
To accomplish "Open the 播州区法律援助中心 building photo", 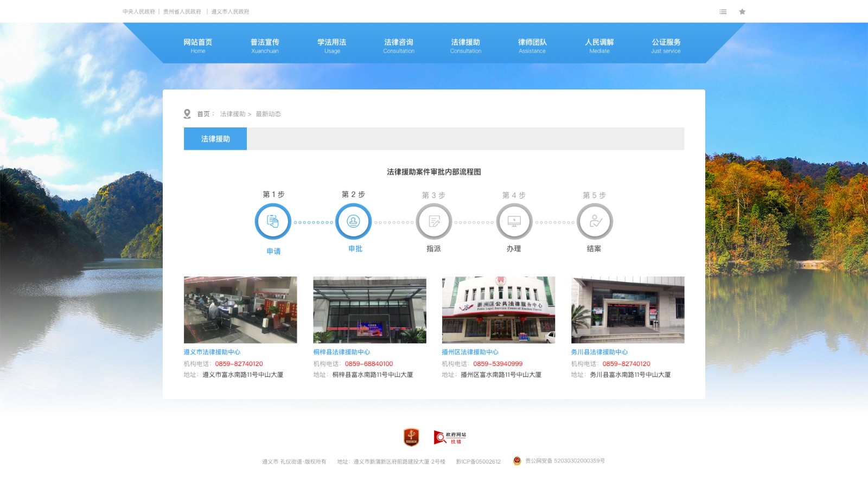I will click(x=499, y=310).
